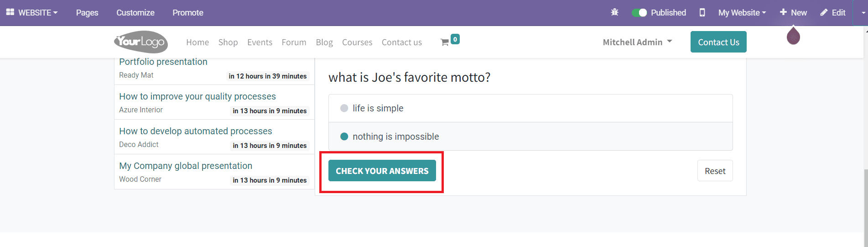Open the shopping cart icon

tap(445, 42)
